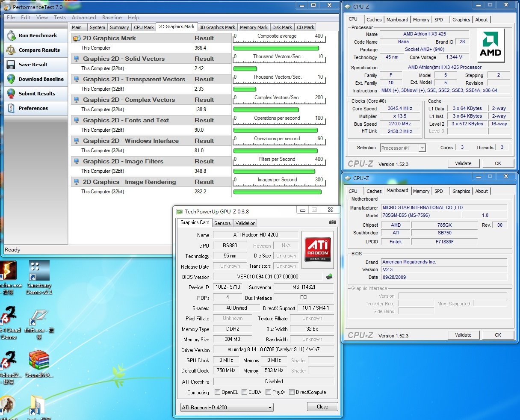Click the monitor icon for Solid Vectors row
Image resolution: width=520 pixels, height=420 pixels.
(76, 59)
